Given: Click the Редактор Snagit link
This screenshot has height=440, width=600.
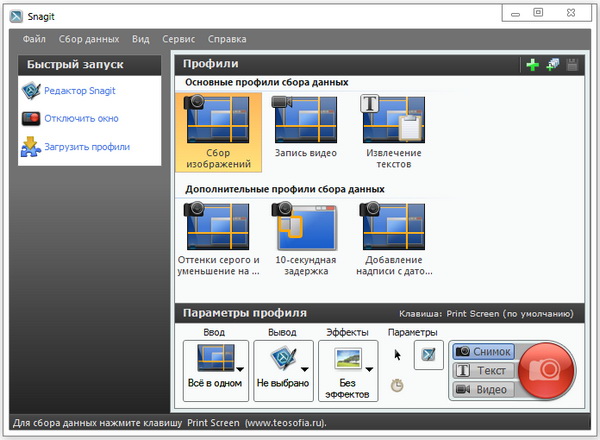Looking at the screenshot, I should coord(80,91).
